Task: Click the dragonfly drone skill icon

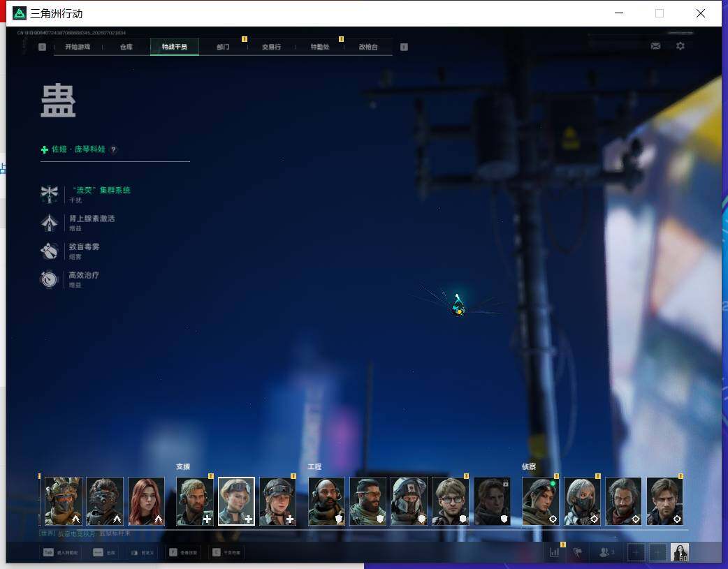Action: tap(49, 195)
